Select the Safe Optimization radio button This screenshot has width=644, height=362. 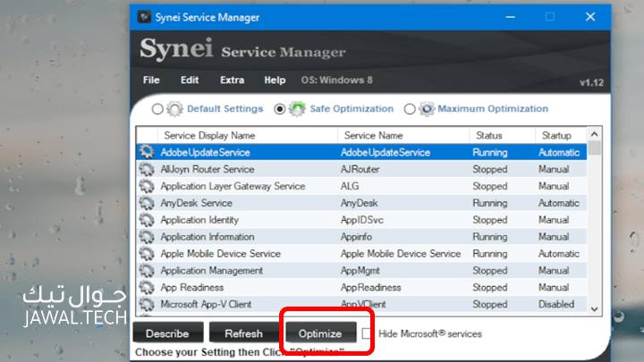pos(280,109)
